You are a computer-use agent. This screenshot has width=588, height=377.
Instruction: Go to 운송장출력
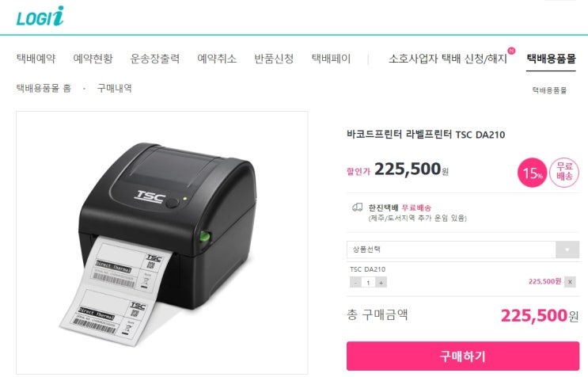[x=155, y=59]
